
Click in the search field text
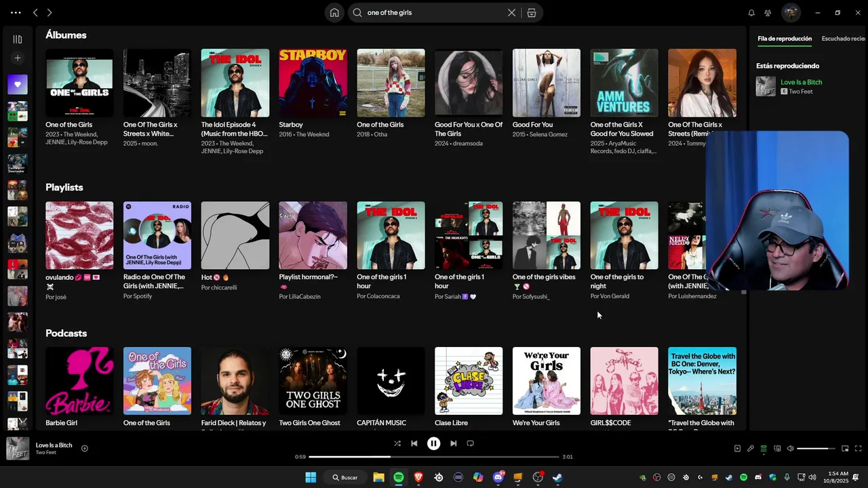[389, 12]
